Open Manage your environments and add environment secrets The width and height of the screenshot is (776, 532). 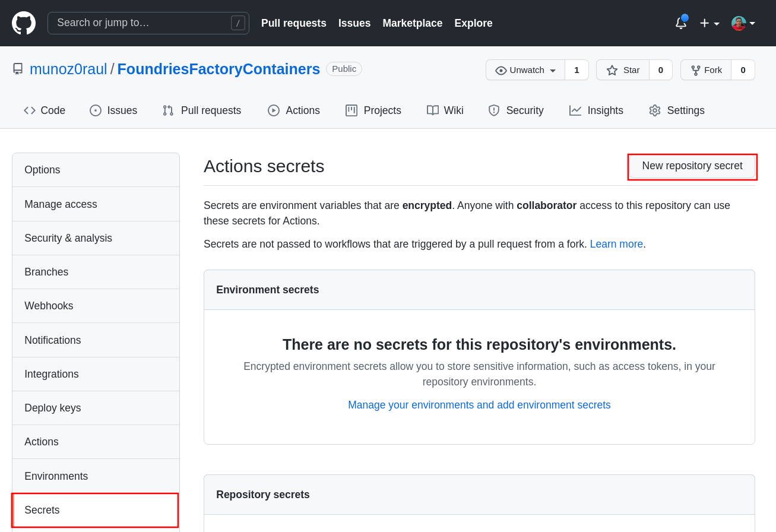click(x=479, y=405)
